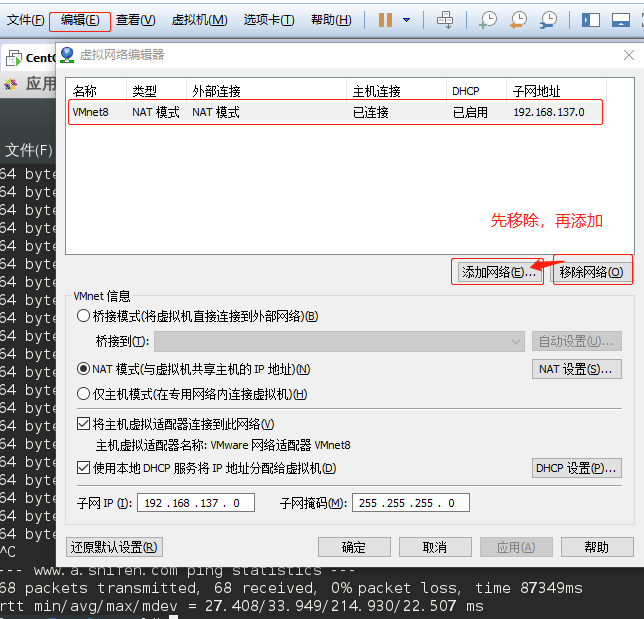Toggle the sidebar library view icon
644x619 pixels.
point(591,20)
